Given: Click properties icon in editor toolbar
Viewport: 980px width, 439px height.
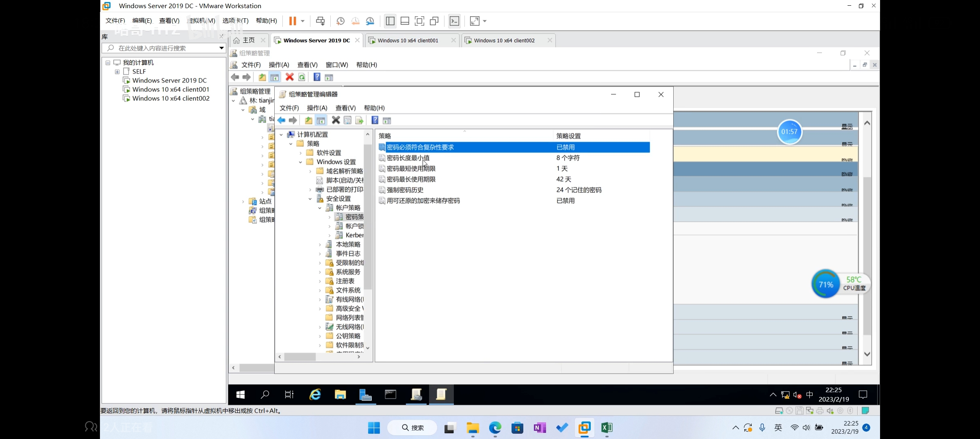Looking at the screenshot, I should tap(347, 120).
